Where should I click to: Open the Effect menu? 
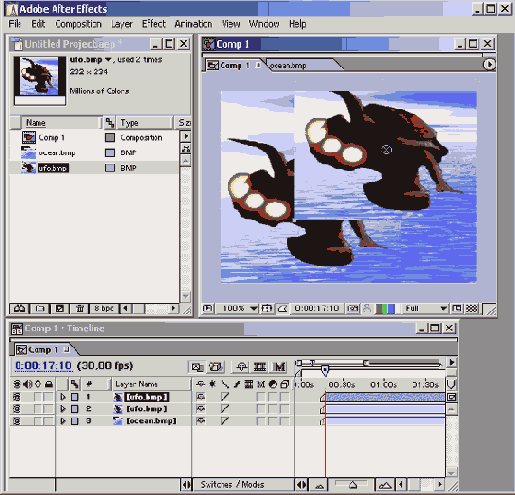point(154,24)
